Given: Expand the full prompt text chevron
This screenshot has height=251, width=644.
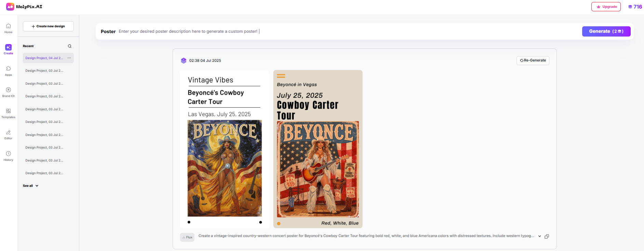Looking at the screenshot, I should coord(539,236).
